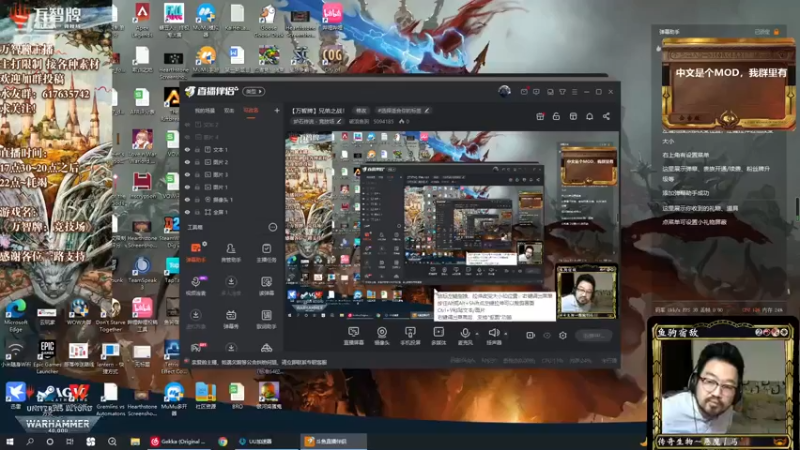This screenshot has height=450, width=800.
Task: Select the 摄像头 1 source row
Action: (x=231, y=199)
